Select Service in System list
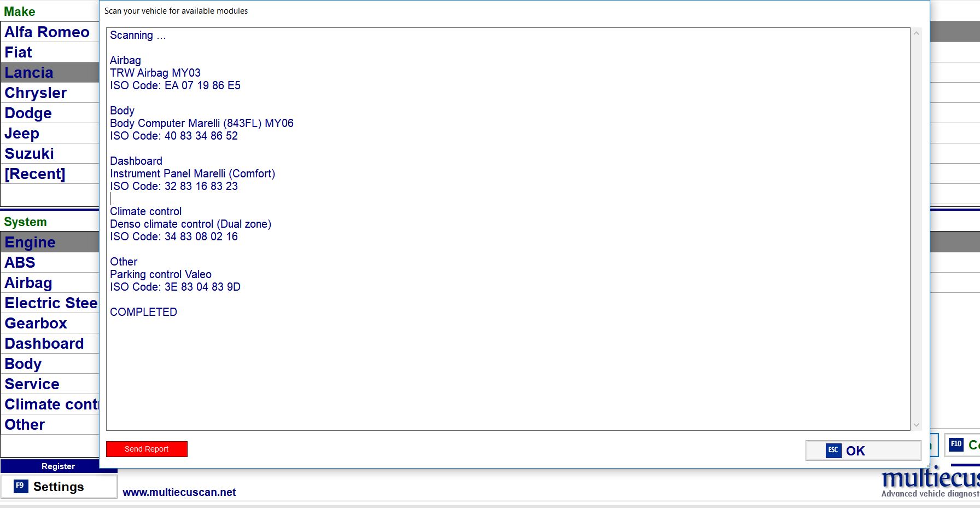Screen dimensions: 980x508 (x=50, y=384)
